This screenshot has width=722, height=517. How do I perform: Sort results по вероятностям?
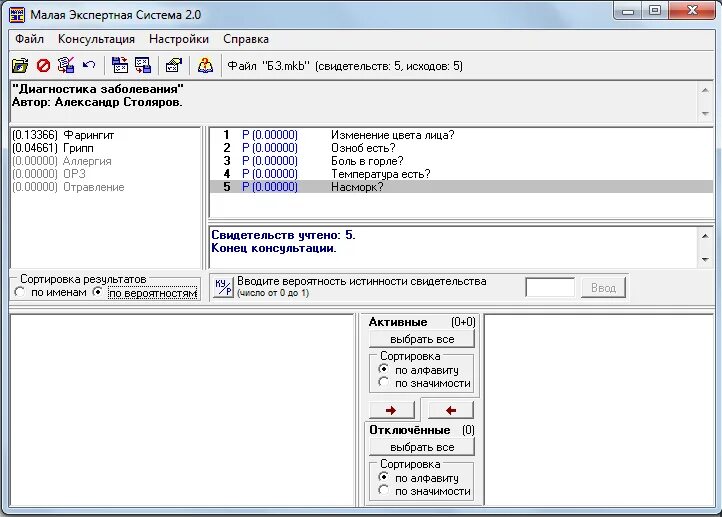(146, 293)
